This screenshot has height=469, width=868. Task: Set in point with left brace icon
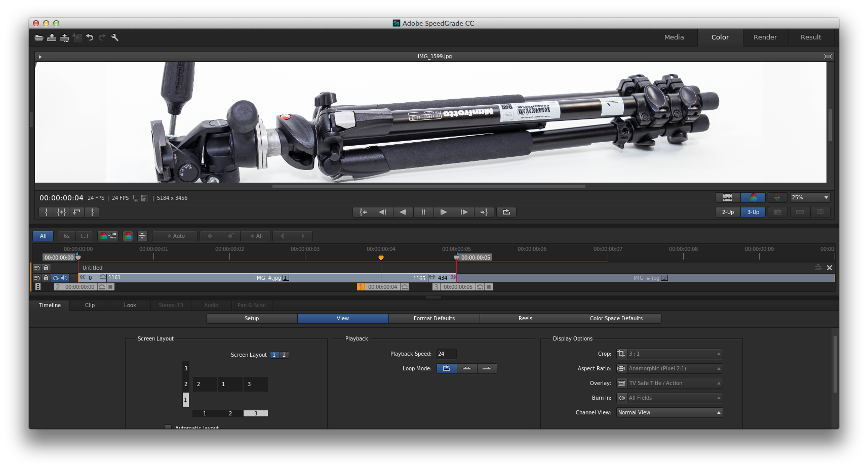click(46, 212)
